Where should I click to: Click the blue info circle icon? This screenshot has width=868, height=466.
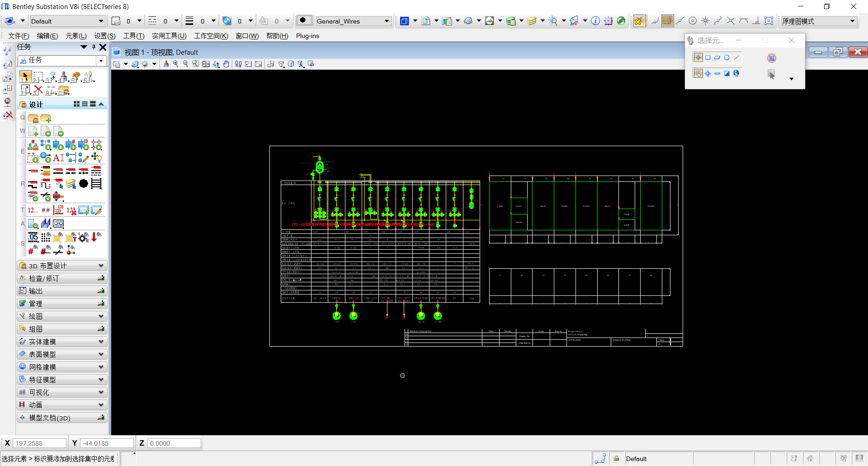[x=596, y=21]
